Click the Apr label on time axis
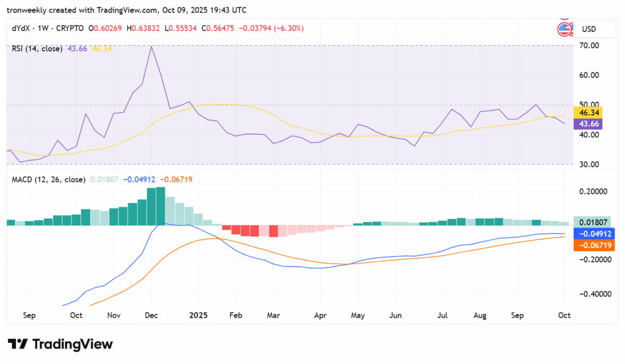Image resolution: width=625 pixels, height=364 pixels. point(320,316)
